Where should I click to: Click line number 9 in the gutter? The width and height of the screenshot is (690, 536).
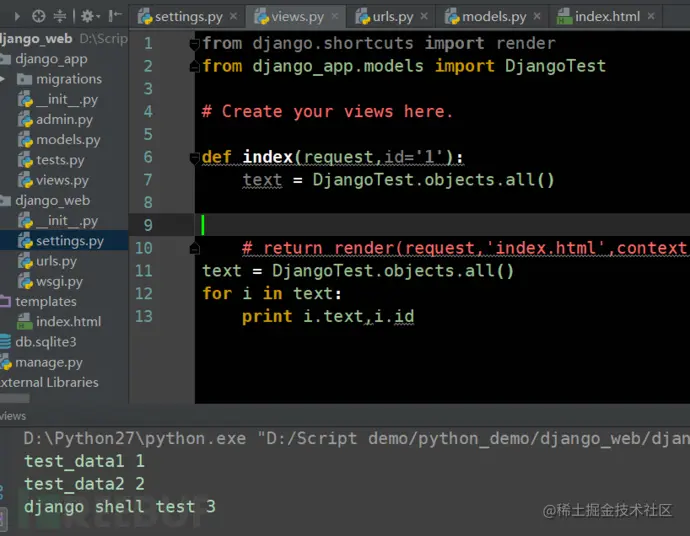[148, 225]
